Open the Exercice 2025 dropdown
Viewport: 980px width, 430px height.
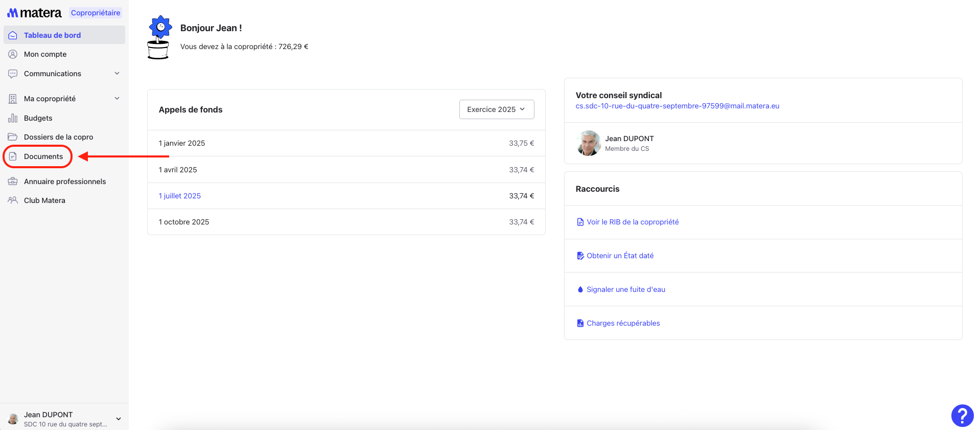(496, 109)
